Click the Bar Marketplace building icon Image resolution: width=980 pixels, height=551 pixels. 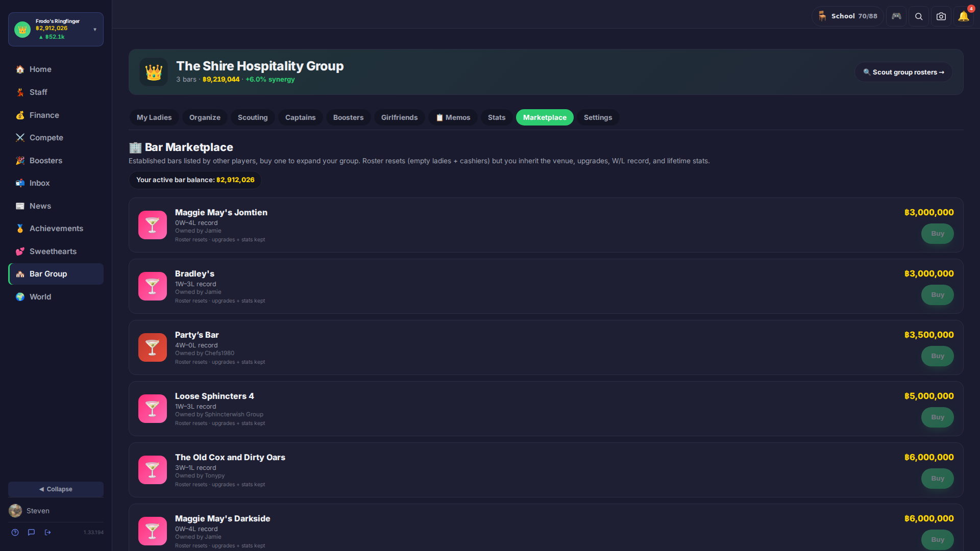click(x=135, y=147)
